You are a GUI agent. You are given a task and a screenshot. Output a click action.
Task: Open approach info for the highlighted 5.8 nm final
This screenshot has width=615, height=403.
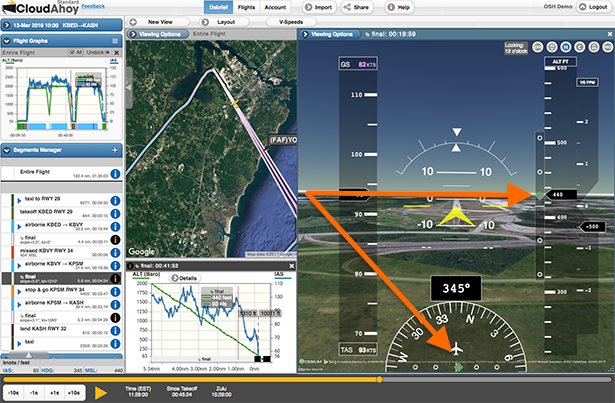(115, 279)
